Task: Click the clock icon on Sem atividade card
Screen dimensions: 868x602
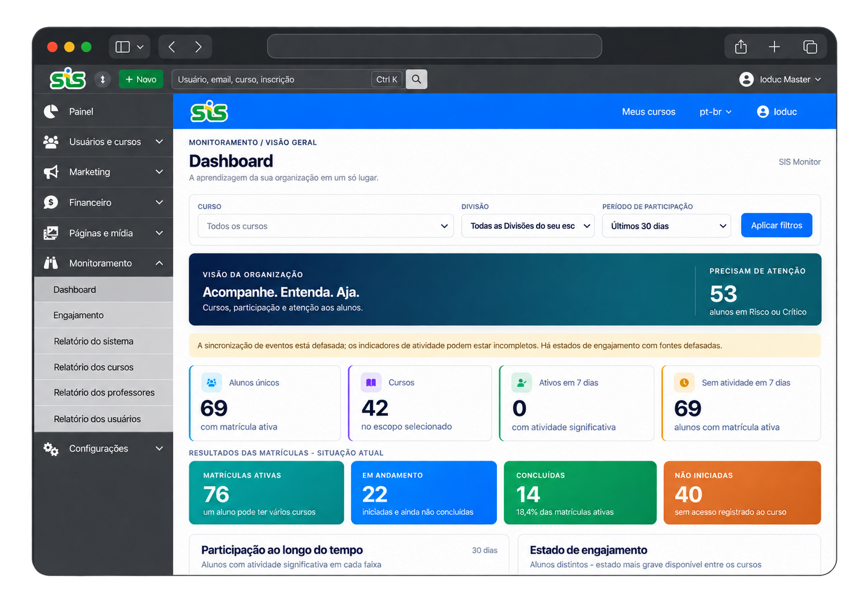Action: tap(684, 383)
